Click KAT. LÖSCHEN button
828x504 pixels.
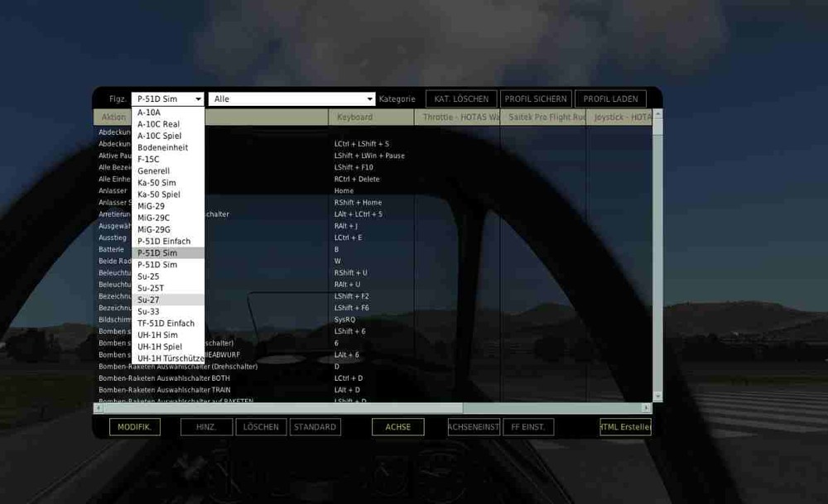coord(461,98)
